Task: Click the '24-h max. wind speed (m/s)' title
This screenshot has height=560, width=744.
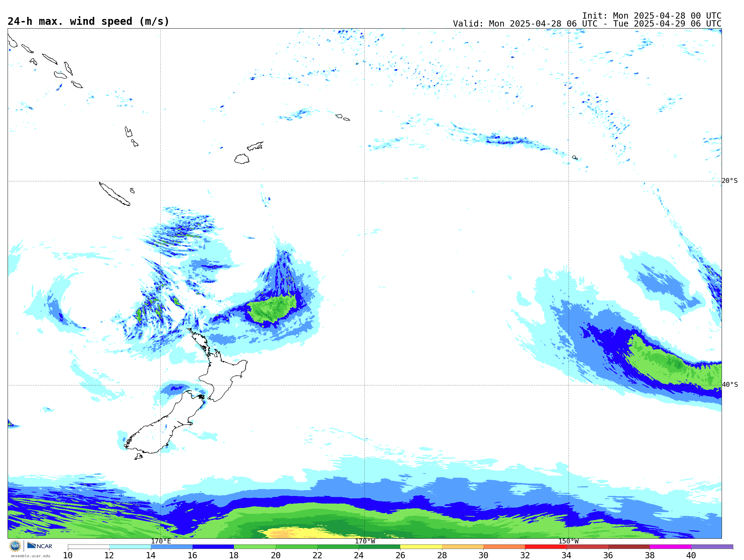Action: pos(89,21)
